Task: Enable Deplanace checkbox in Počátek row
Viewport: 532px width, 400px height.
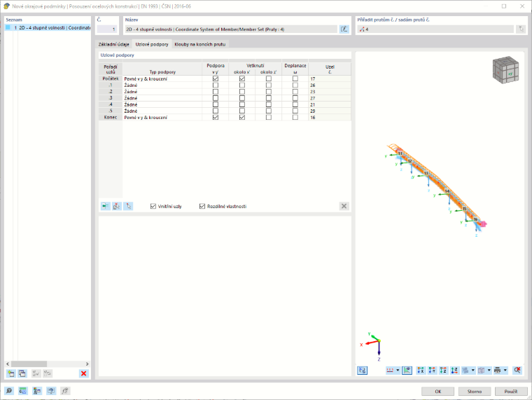Action: pos(295,78)
